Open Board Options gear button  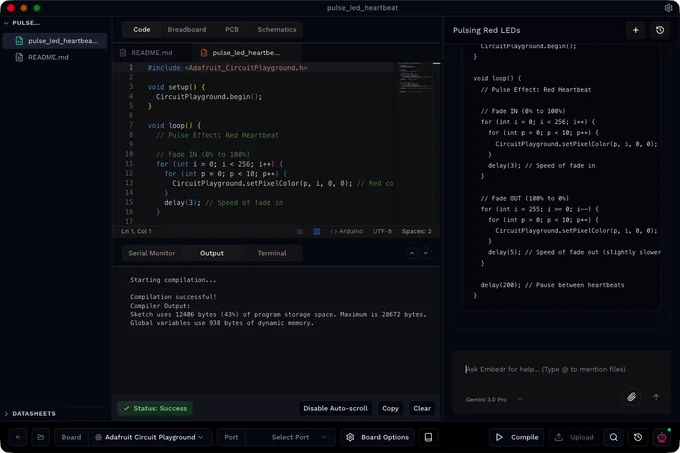[378, 437]
